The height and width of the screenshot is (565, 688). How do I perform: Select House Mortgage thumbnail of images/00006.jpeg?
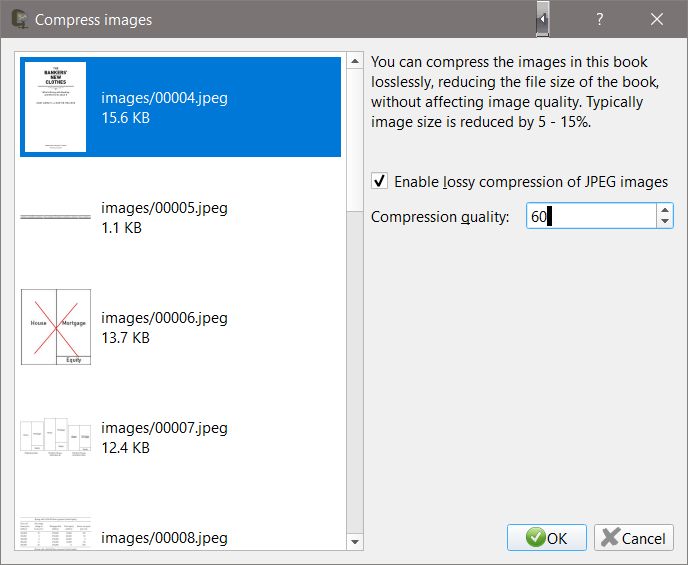pos(56,327)
